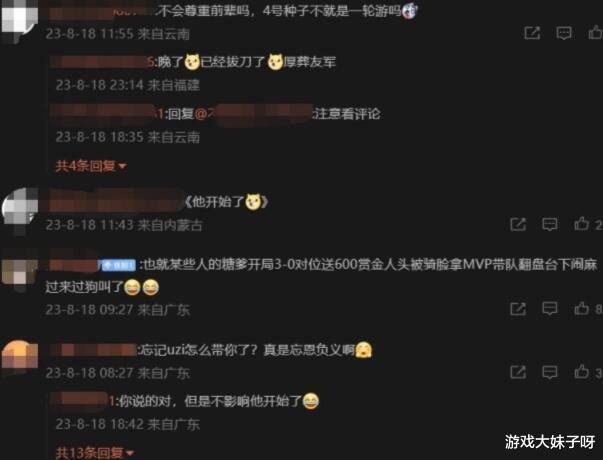Expand the 共13条回复 replies

95,453
